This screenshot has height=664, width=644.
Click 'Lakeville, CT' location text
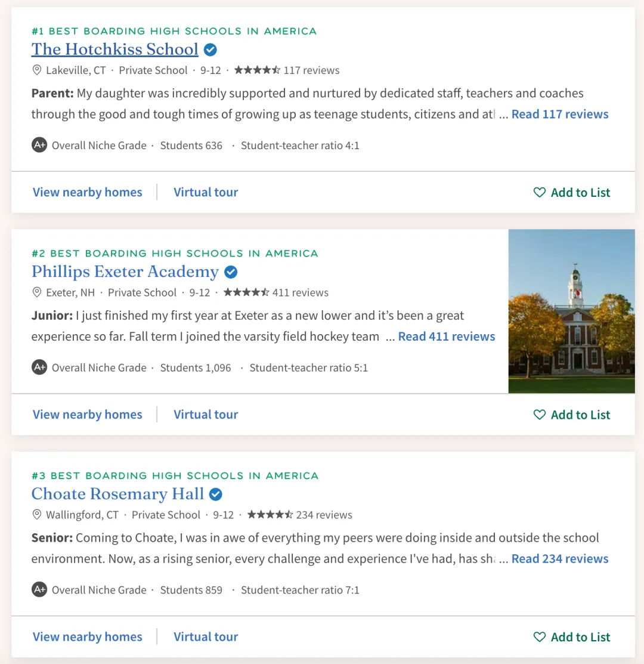(76, 70)
